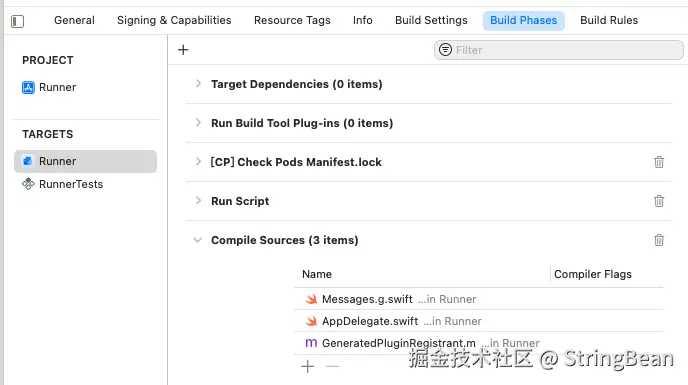Click the Runner target app icon

click(x=28, y=161)
